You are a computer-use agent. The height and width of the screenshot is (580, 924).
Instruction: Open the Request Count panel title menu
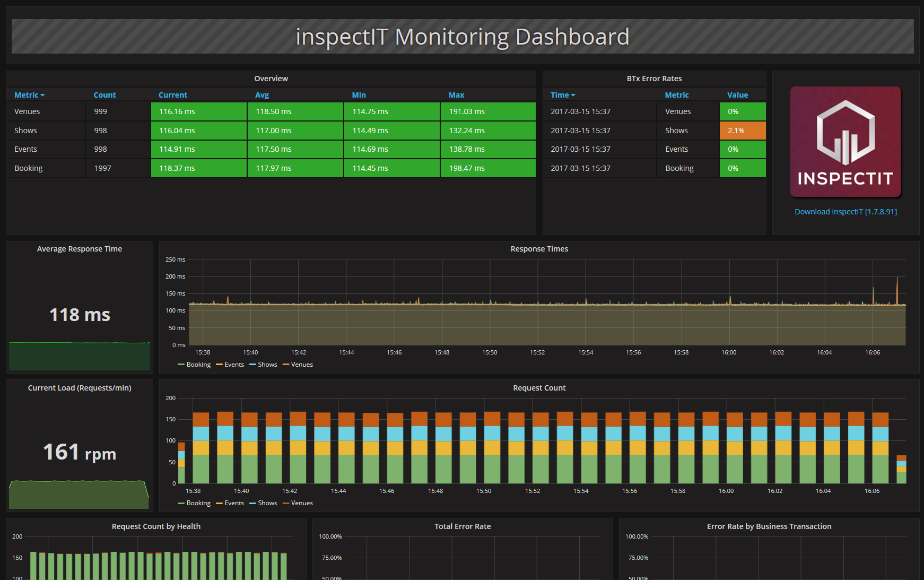(539, 388)
